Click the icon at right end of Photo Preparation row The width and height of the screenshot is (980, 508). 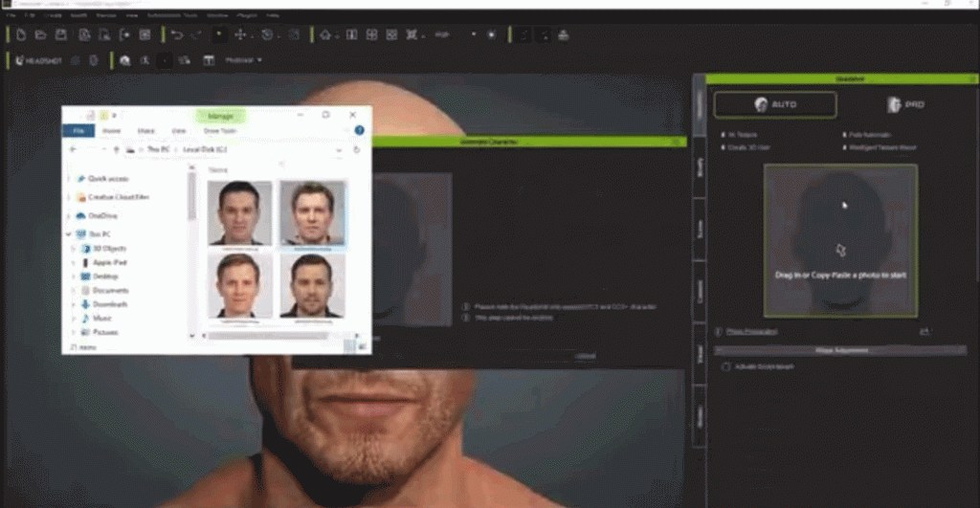(x=925, y=332)
